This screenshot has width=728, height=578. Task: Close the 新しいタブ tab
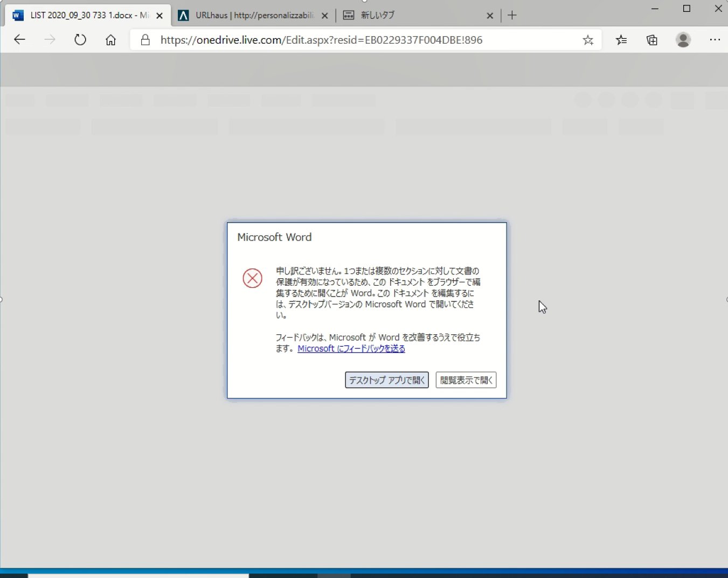click(490, 16)
